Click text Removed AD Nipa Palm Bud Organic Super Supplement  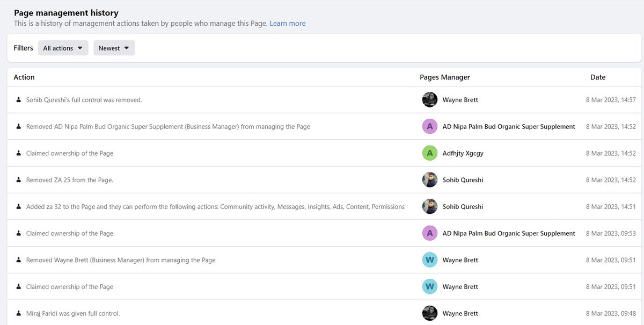point(168,127)
